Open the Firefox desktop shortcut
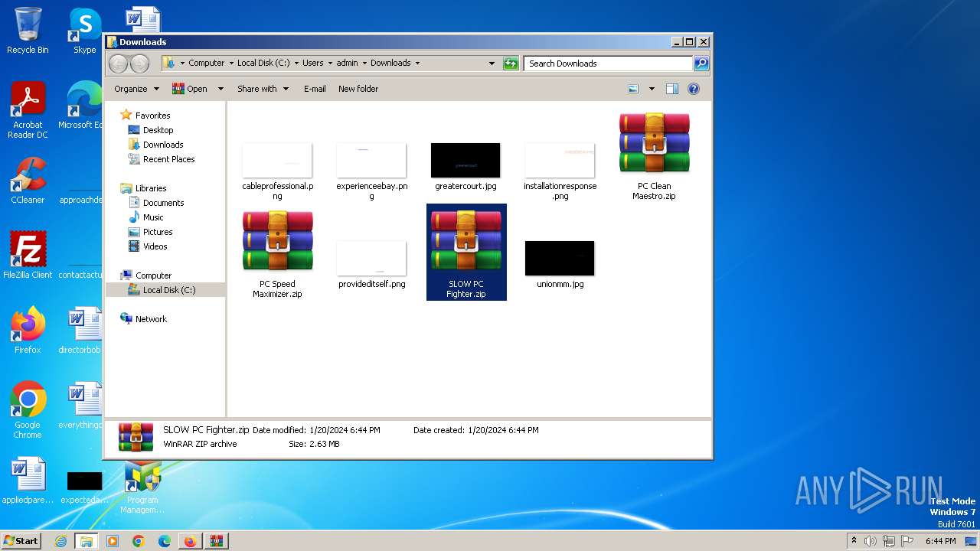Screen dimensions: 980x551 [x=28, y=330]
